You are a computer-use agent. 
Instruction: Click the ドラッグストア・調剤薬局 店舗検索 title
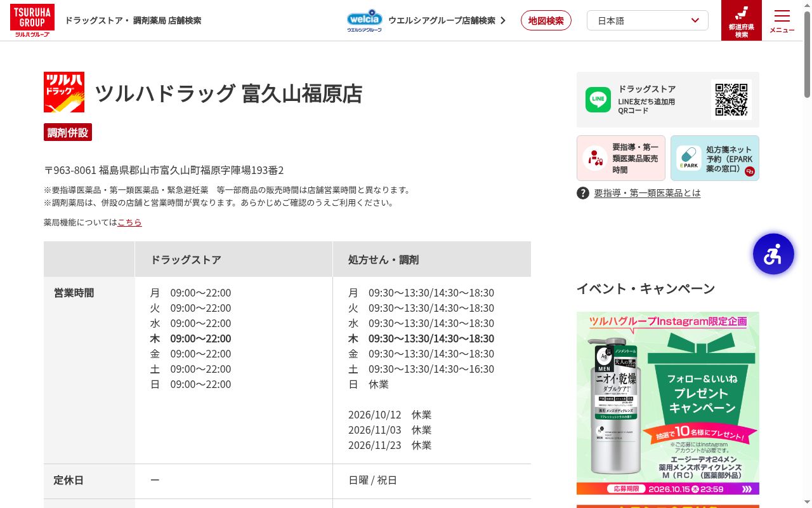point(133,20)
